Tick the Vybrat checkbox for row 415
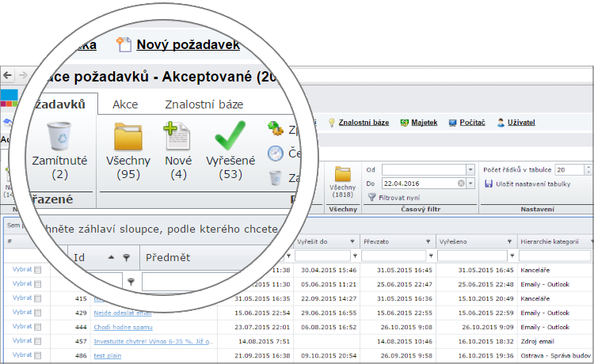Viewport: 594px width, 364px height. [x=38, y=298]
